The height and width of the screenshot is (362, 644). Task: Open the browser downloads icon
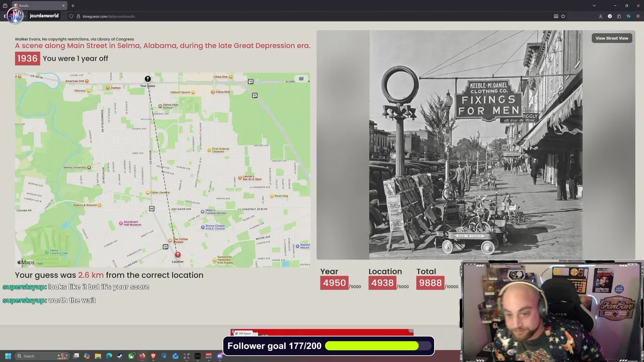point(601,16)
